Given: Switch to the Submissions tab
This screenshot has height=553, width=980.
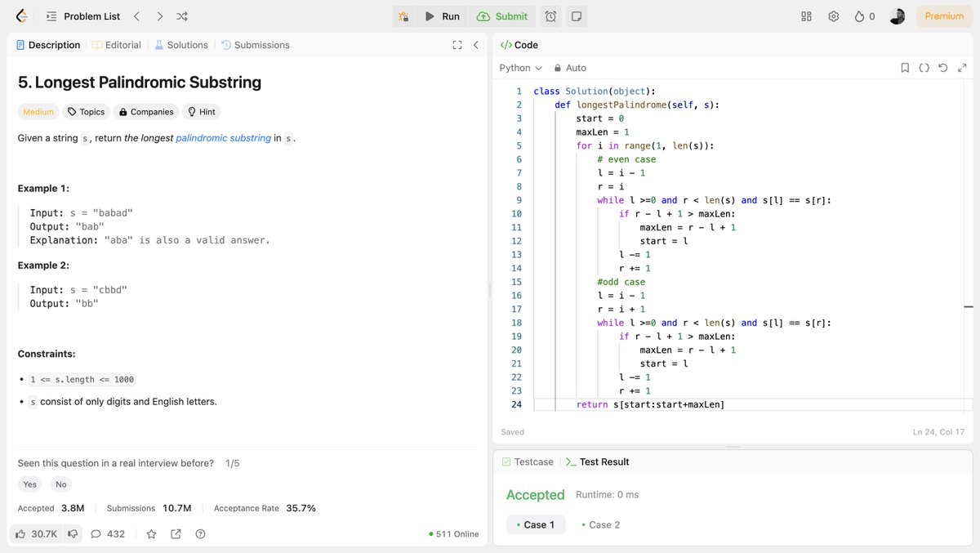Looking at the screenshot, I should click(x=256, y=45).
